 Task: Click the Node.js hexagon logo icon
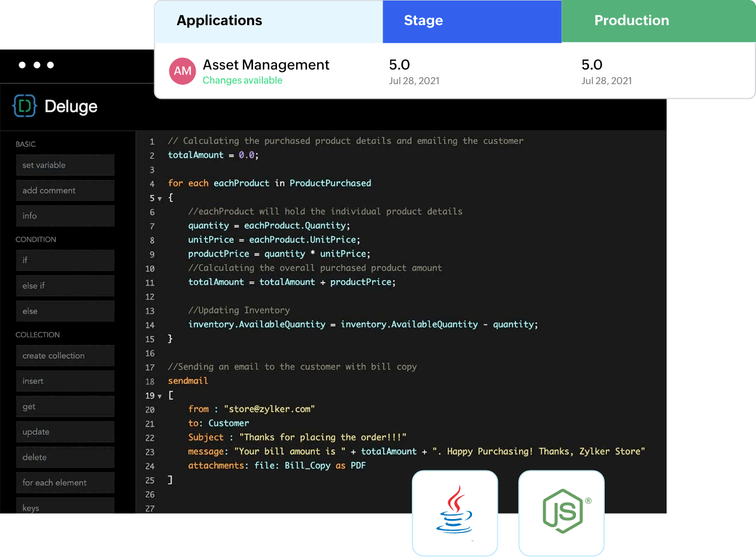point(563,511)
